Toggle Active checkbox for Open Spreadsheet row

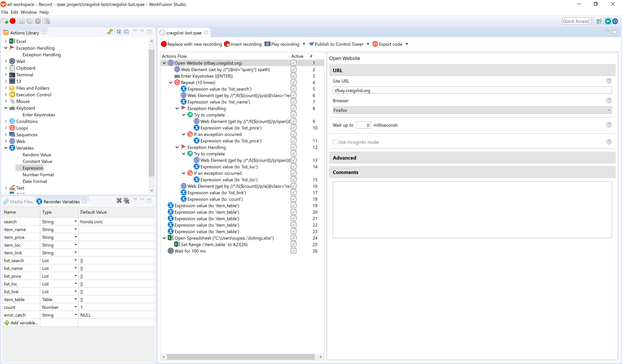293,238
